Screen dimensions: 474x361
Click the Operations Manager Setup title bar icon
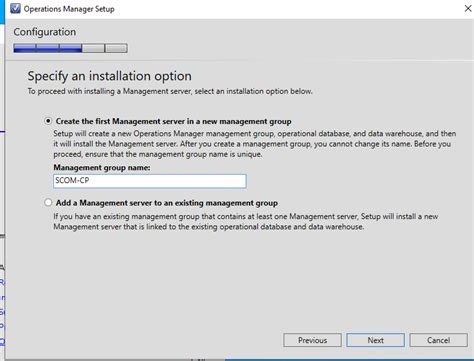click(15, 9)
